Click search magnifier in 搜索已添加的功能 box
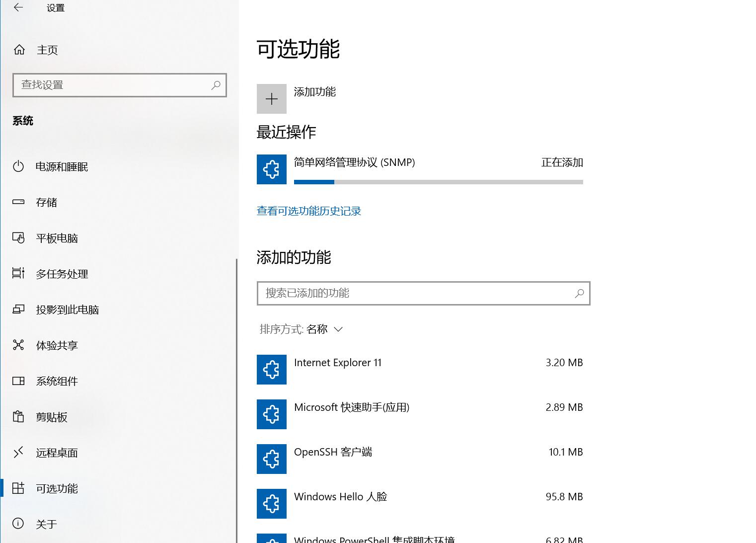Screen dimensions: 756x543 tap(579, 293)
